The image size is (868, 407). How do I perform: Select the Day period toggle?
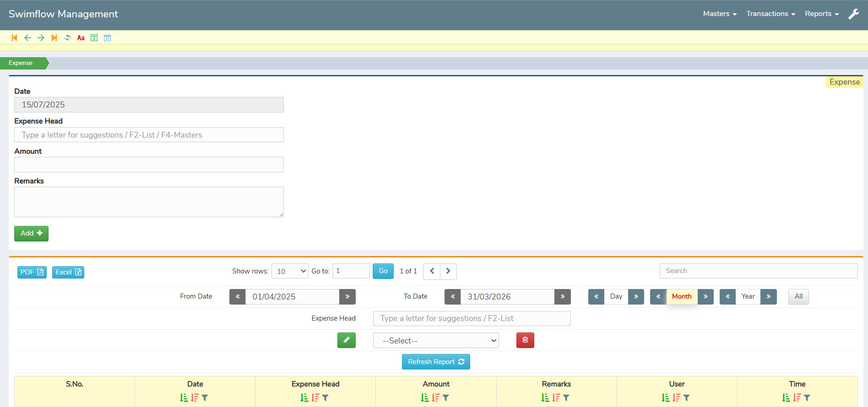click(x=616, y=297)
